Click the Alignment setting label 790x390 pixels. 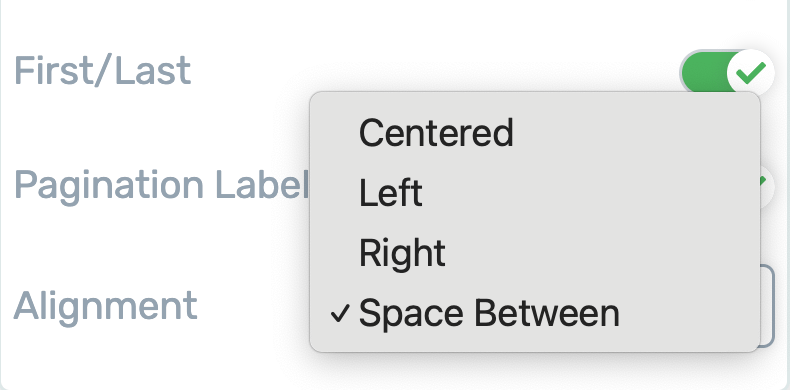[x=105, y=305]
